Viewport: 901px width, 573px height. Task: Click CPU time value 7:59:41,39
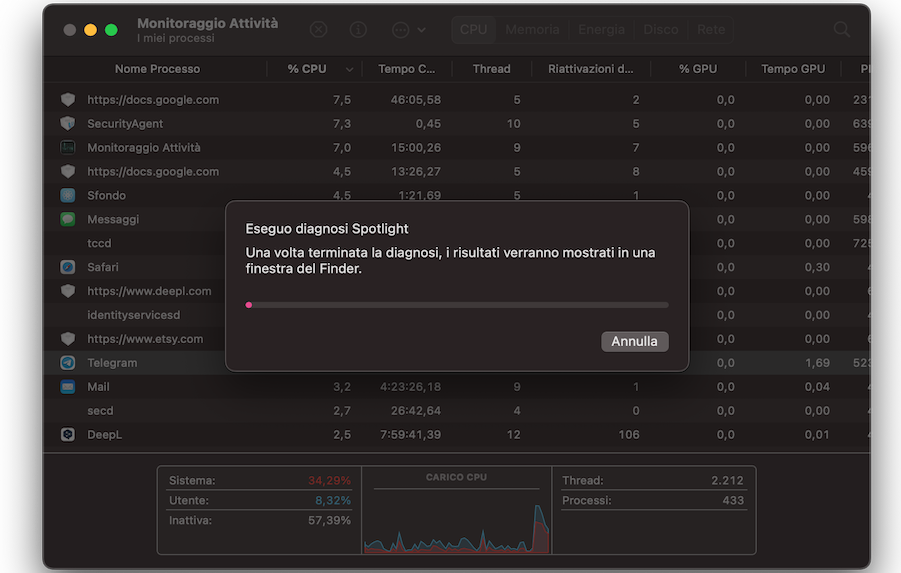410,434
